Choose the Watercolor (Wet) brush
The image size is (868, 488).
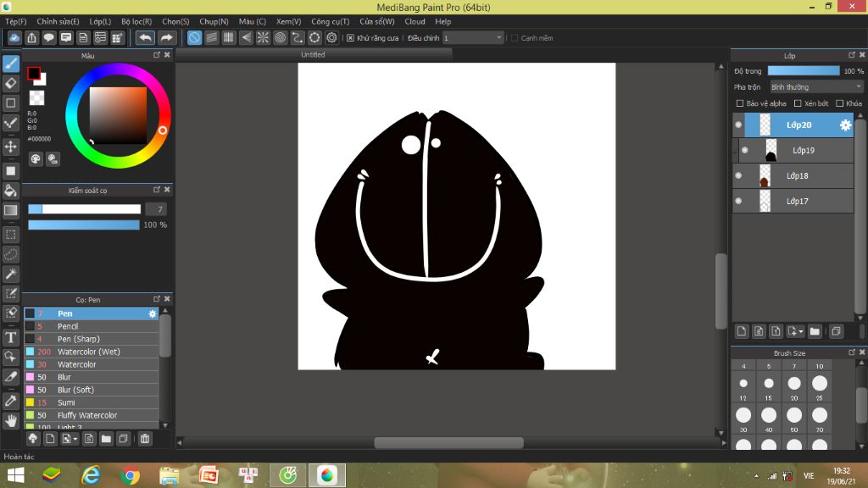[x=92, y=352]
